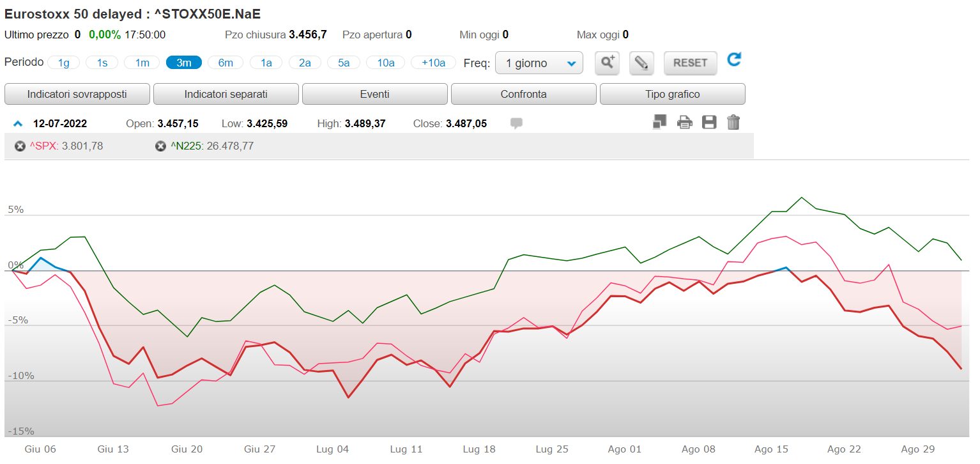This screenshot has width=980, height=464.
Task: Set period to 10a
Action: click(385, 63)
